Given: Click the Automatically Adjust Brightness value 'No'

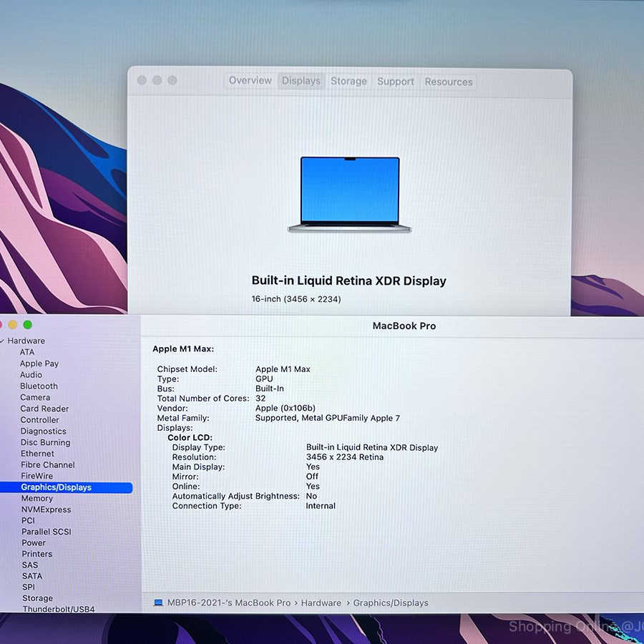Looking at the screenshot, I should coord(311,496).
